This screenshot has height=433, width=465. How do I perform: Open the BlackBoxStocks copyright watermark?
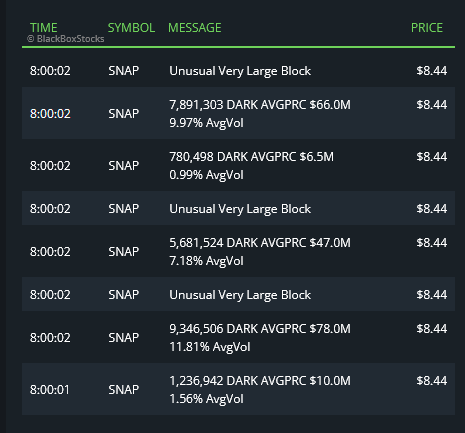point(66,39)
